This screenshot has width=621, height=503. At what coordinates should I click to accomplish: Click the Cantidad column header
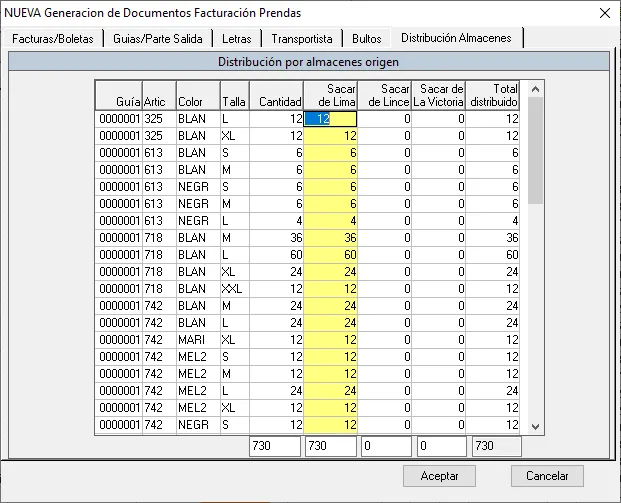276,95
